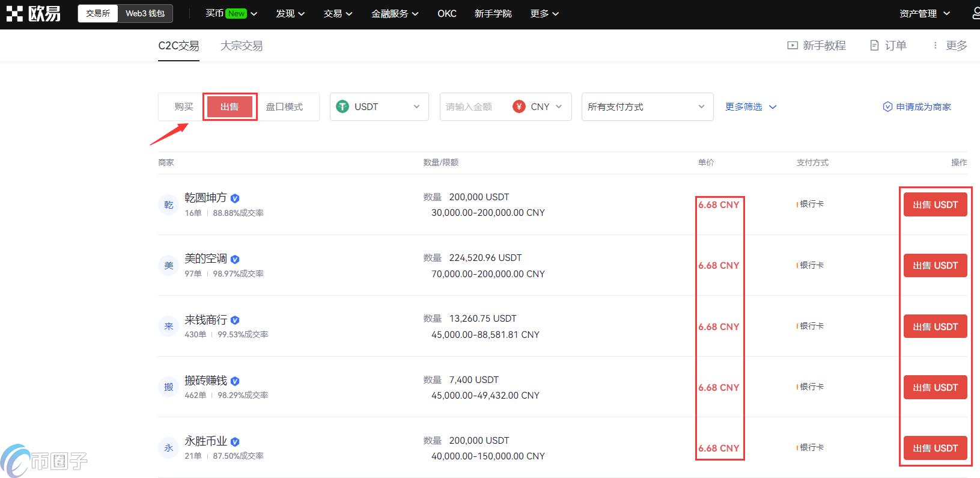Viewport: 980px width, 478px height.
Task: Switch to 盘口模式 view
Action: 284,107
